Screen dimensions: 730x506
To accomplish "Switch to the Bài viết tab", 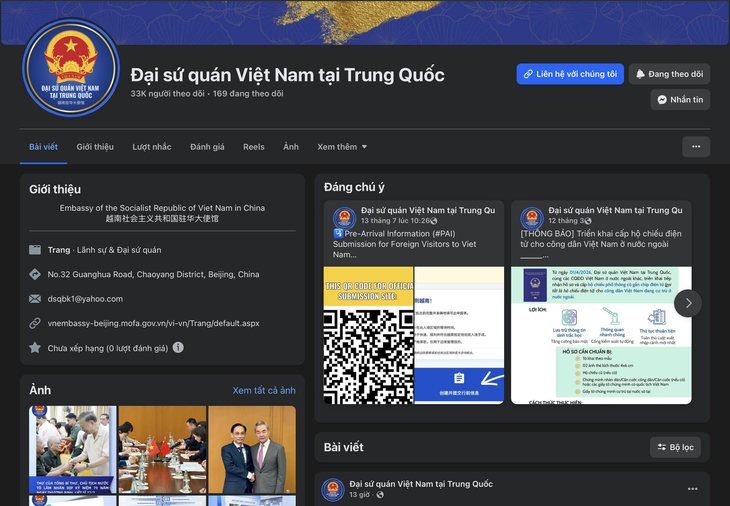I will 43,147.
